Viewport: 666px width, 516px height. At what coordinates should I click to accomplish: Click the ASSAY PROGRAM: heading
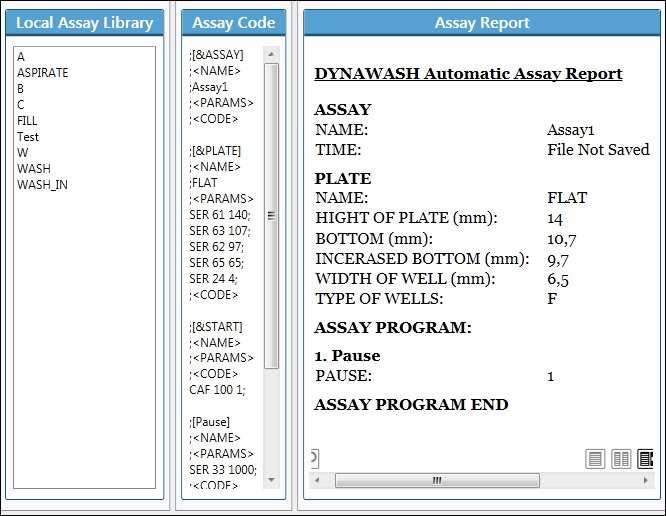tap(393, 327)
